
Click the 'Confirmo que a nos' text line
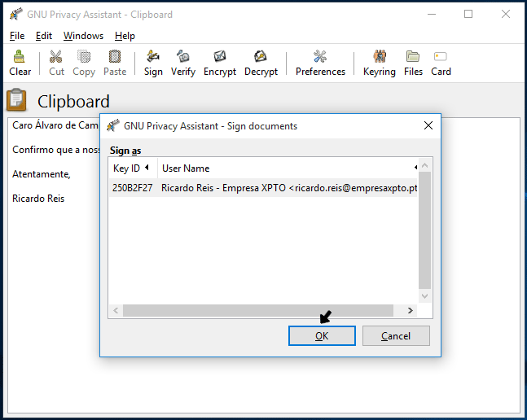click(56, 150)
